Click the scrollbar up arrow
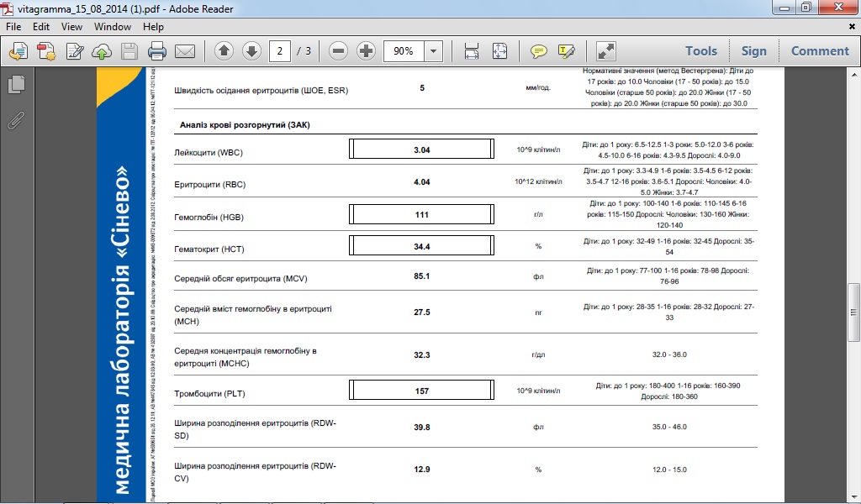 click(x=854, y=74)
